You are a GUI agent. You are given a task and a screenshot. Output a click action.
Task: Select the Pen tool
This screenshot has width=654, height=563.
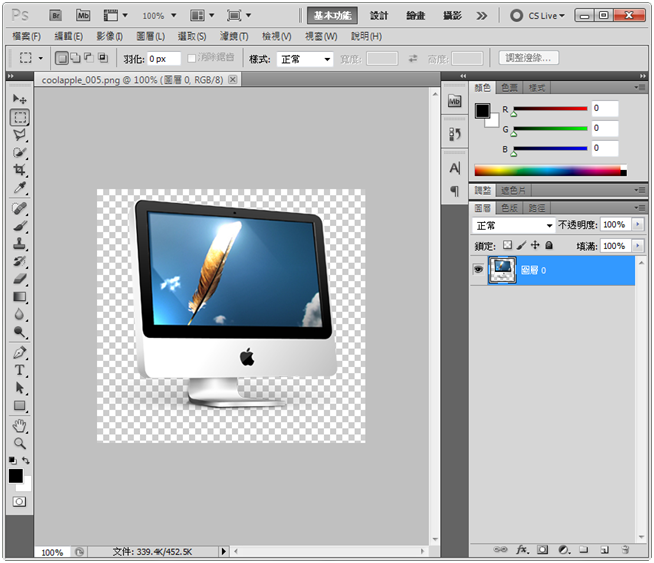[19, 352]
